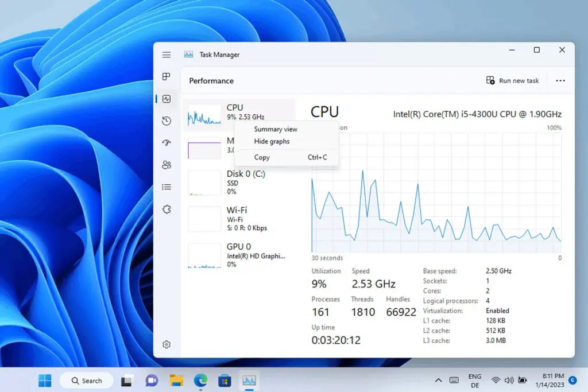Minimize the Task Manager window

512,50
